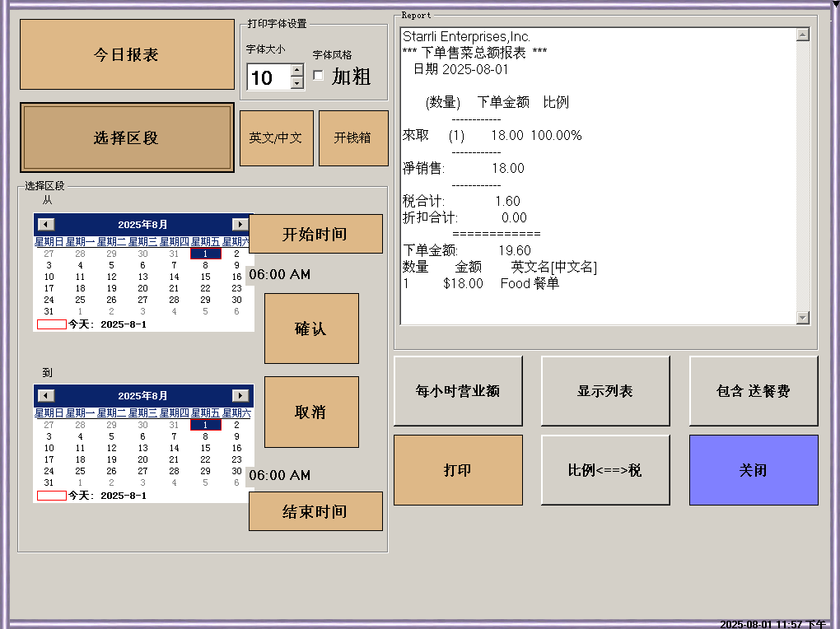The image size is (840, 629).
Task: Go to next month in the 到 calendar
Action: tap(240, 396)
